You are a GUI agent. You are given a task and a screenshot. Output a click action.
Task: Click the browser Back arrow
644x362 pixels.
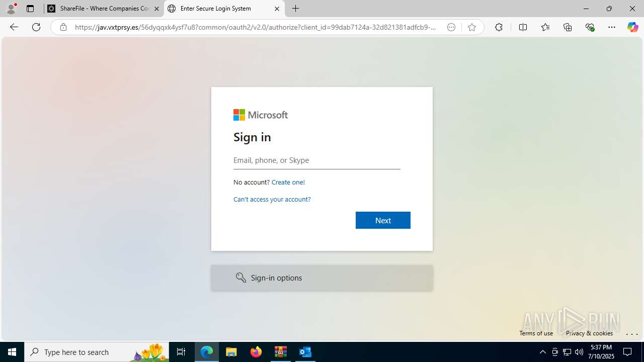(14, 27)
